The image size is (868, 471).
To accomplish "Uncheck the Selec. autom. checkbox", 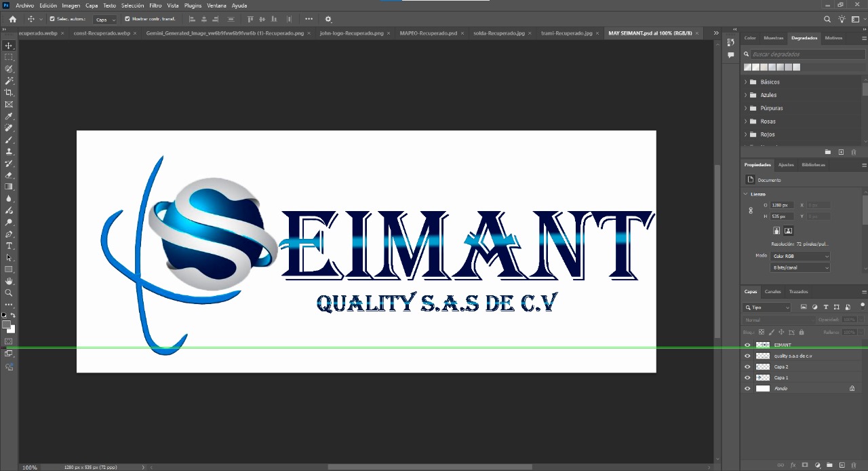I will (x=52, y=19).
